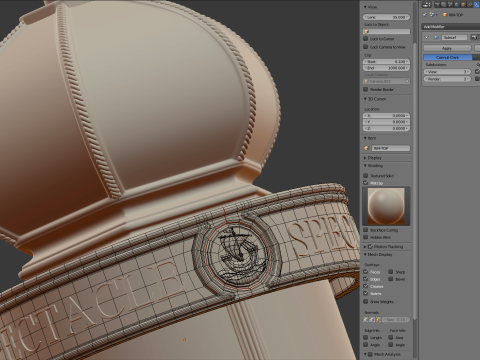Enable Lock Camera to View checkbox
Screen dimensions: 480x360
click(x=366, y=47)
